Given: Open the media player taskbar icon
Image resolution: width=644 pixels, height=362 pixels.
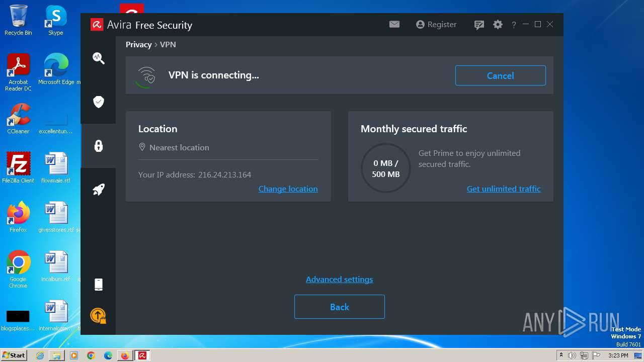Looking at the screenshot, I should point(74,355).
